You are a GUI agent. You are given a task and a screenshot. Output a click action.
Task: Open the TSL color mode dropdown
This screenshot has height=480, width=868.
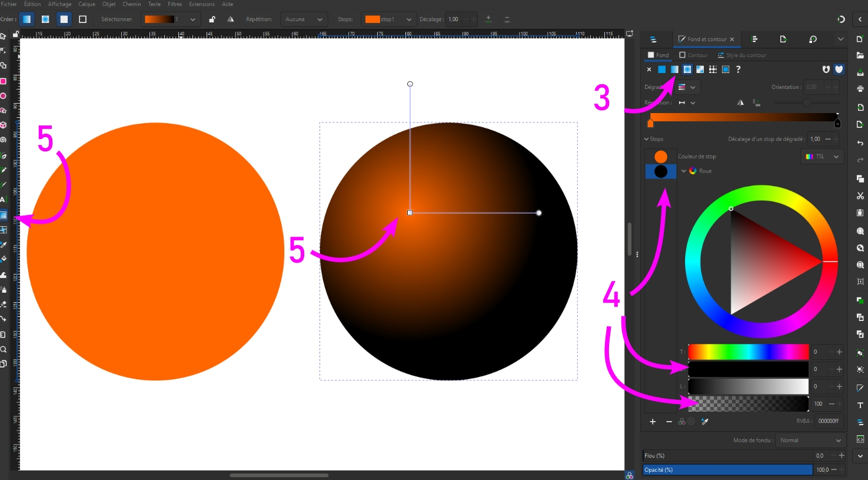822,157
